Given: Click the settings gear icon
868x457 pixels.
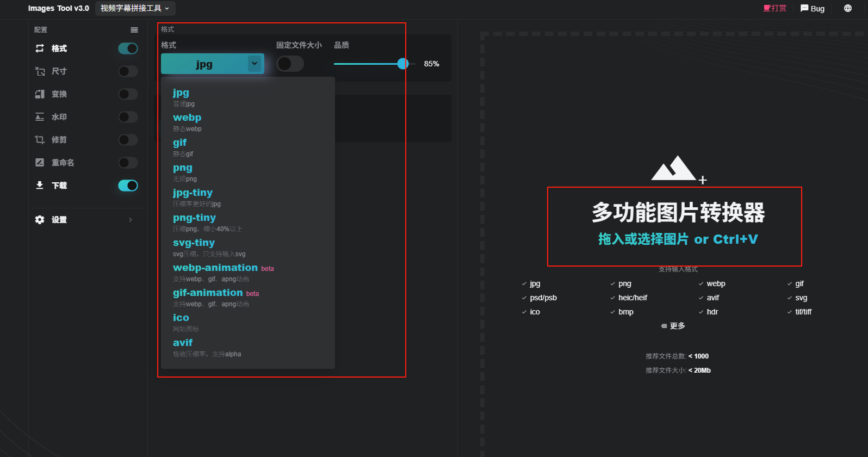Looking at the screenshot, I should 40,220.
